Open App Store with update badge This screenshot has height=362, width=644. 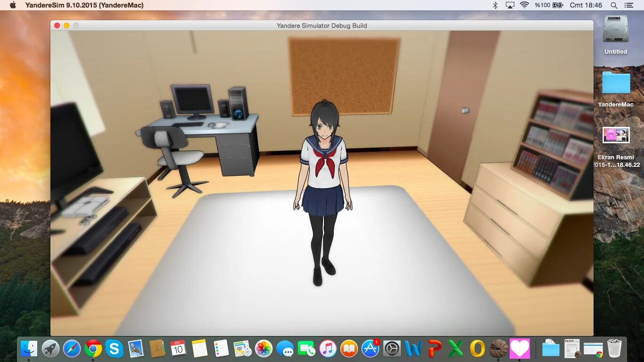click(371, 349)
